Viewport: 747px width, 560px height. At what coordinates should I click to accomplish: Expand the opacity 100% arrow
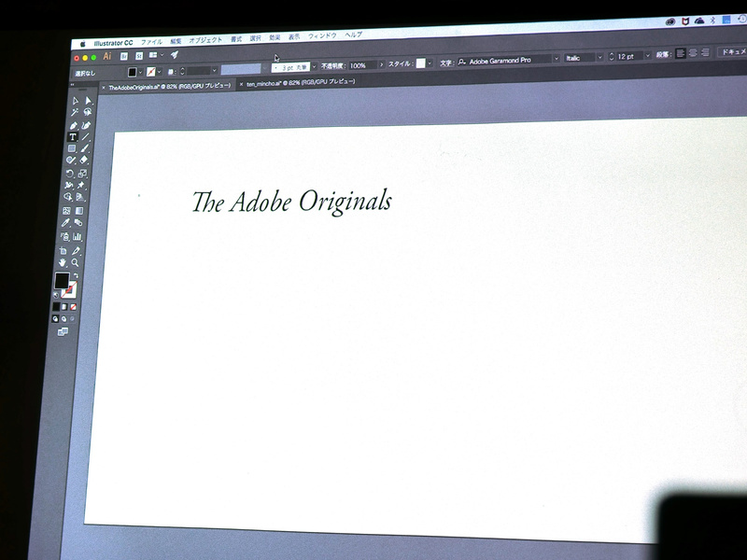click(381, 64)
